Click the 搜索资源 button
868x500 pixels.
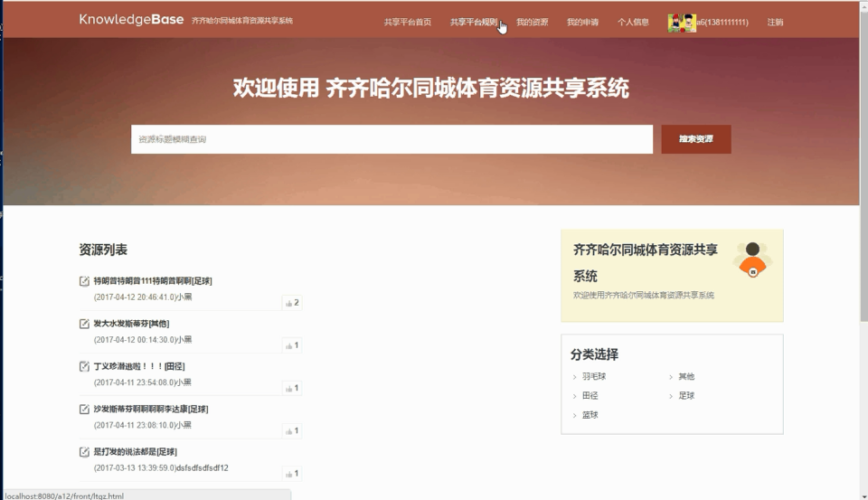(696, 139)
